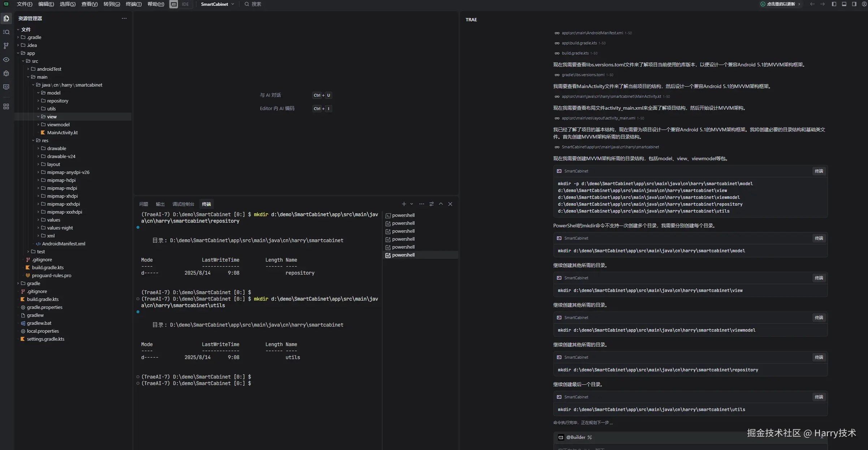The height and width of the screenshot is (450, 868).
Task: Toggle the right AI sidebar layout icon
Action: [854, 4]
